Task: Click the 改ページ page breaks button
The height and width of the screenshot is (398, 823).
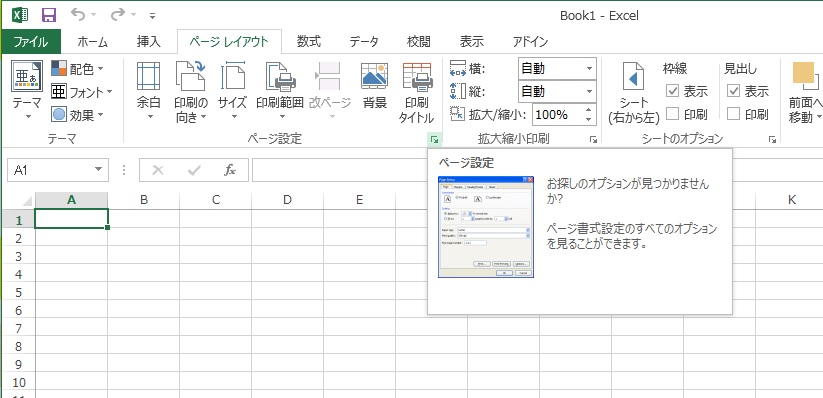Action: [330, 91]
